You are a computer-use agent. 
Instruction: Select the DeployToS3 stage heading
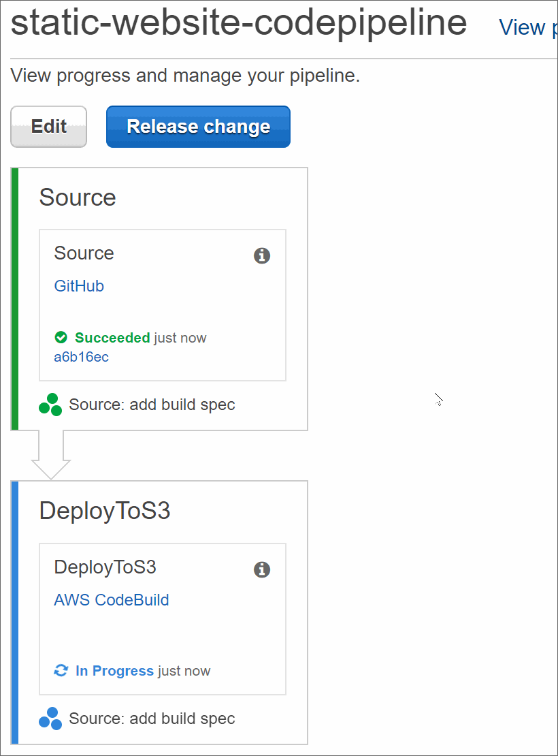click(x=105, y=511)
